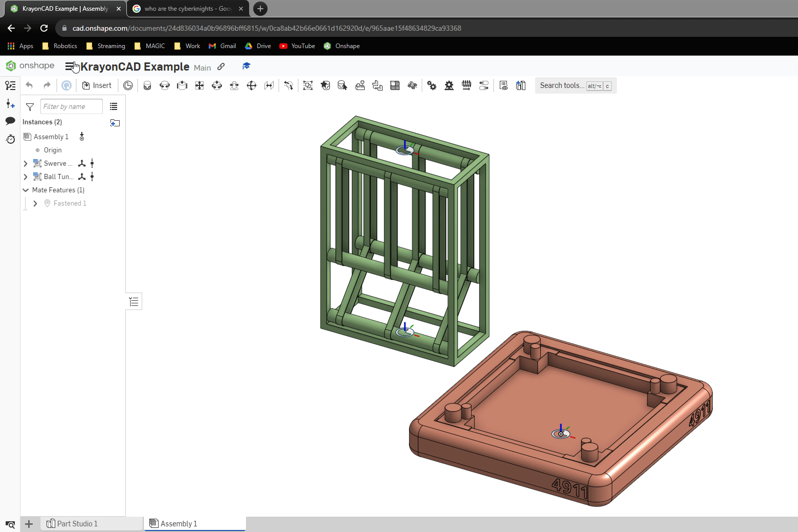Image resolution: width=798 pixels, height=532 pixels.
Task: Choose the Planar mate tool
Action: [x=199, y=85]
